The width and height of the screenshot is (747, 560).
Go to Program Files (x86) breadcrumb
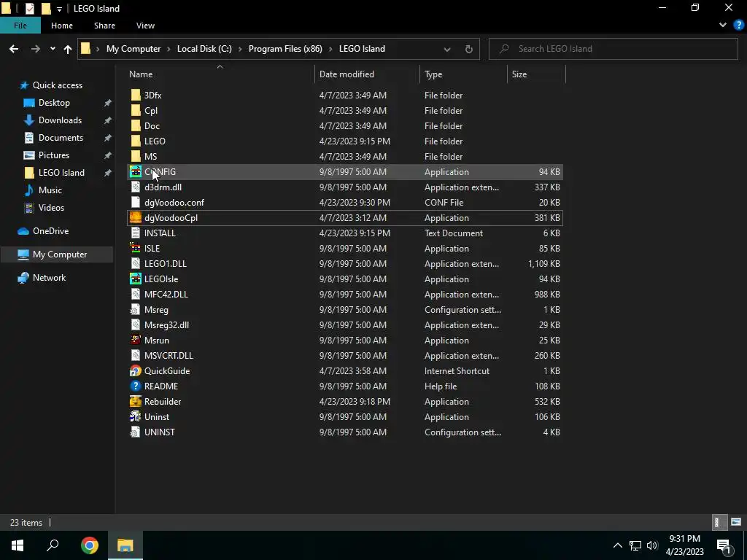click(x=285, y=49)
